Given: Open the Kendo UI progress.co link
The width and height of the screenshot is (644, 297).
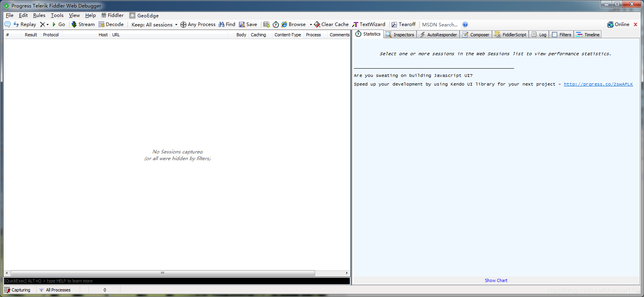Looking at the screenshot, I should (x=598, y=84).
